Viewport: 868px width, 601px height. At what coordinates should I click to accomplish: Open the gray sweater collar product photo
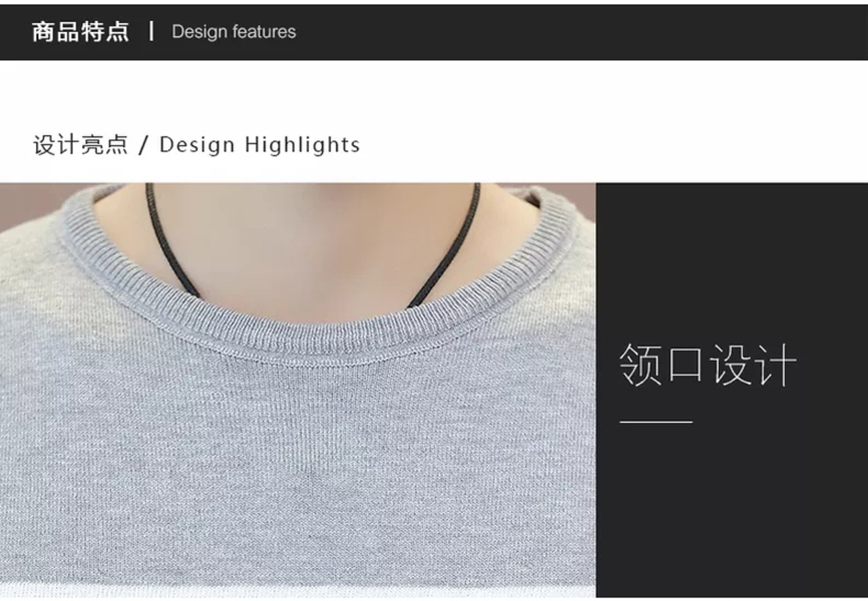(x=298, y=390)
